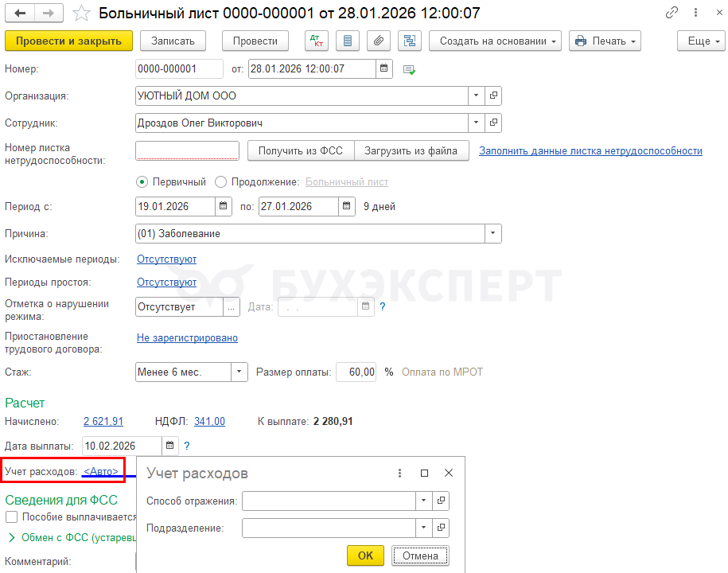Viewport: 728px width, 573px height.
Task: Open the Еще menu
Action: point(701,41)
